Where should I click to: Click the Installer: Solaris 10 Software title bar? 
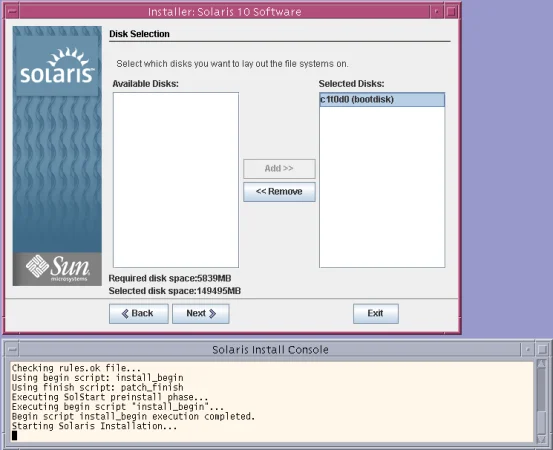[225, 12]
